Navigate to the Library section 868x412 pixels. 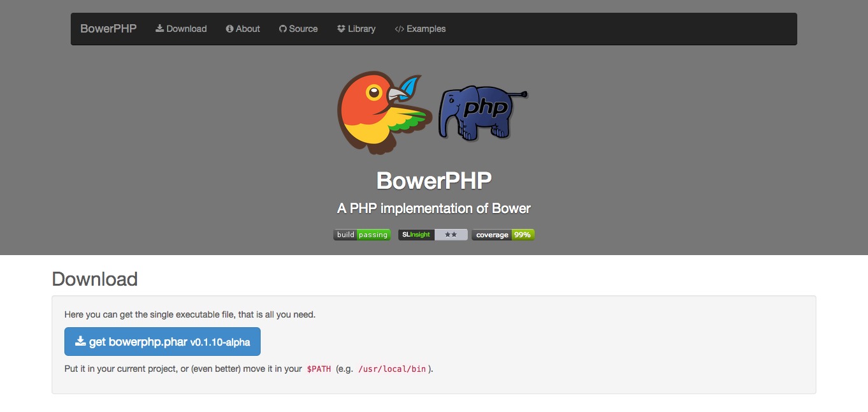[356, 29]
